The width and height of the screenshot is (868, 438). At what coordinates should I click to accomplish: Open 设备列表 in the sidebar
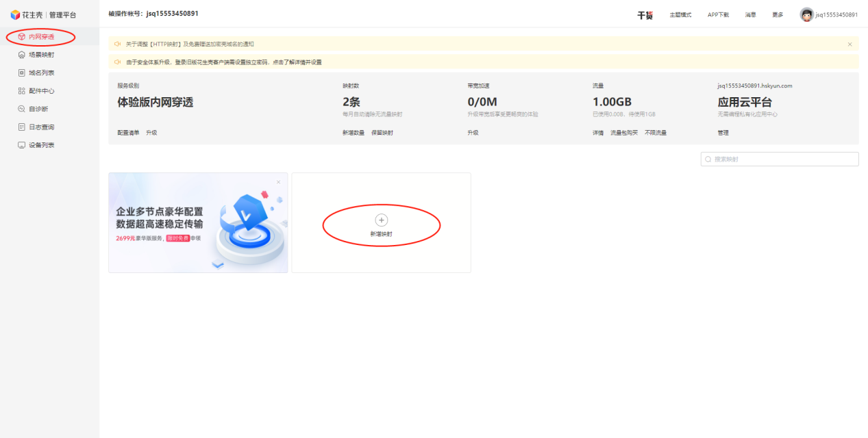[x=41, y=145]
